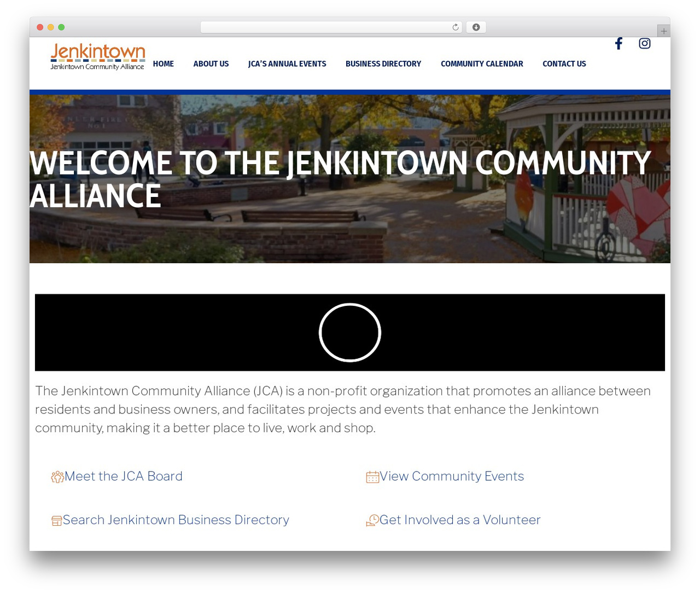Image resolution: width=700 pixels, height=593 pixels.
Task: Click the JCA non-profit description paragraph
Action: coord(343,409)
